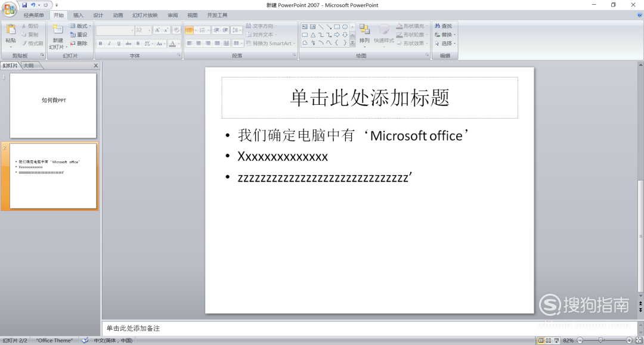Select the isosceles triangle shape
Image resolution: width=644 pixels, height=345 pixels.
coord(313,35)
